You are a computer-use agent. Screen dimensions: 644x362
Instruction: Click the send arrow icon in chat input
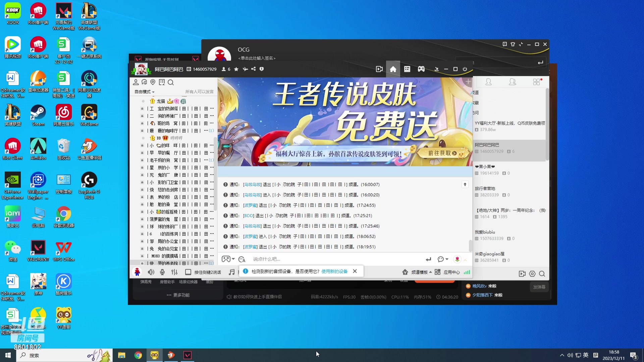(428, 259)
